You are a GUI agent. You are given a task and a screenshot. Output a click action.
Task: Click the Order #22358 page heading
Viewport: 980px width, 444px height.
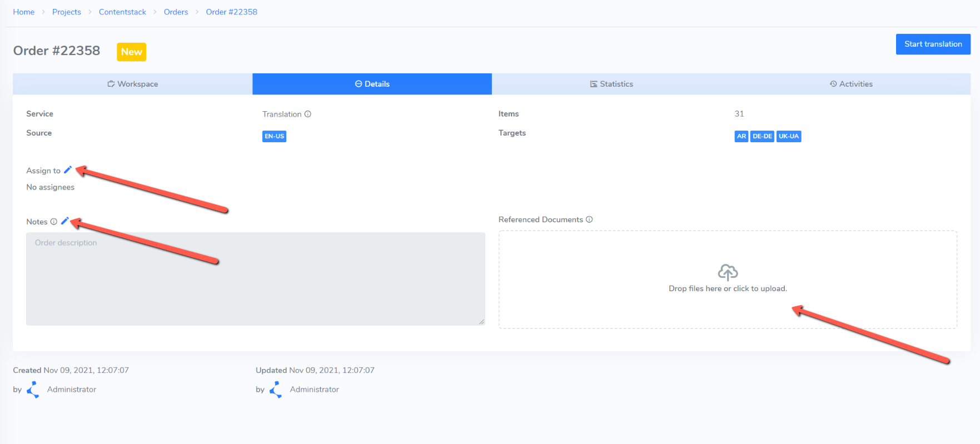click(57, 51)
